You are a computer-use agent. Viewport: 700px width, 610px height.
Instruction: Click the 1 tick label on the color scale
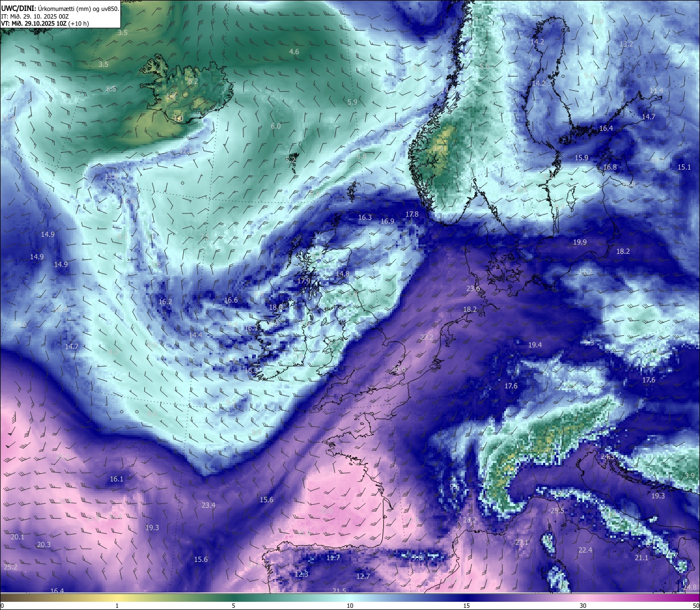(117, 606)
